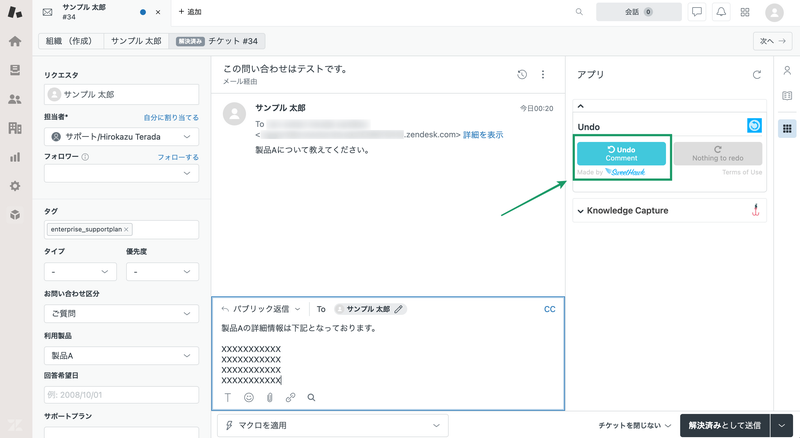Screen dimensions: 800x438
Task: Open the assignee dropdown Hirokazu Terada
Action: click(x=121, y=137)
